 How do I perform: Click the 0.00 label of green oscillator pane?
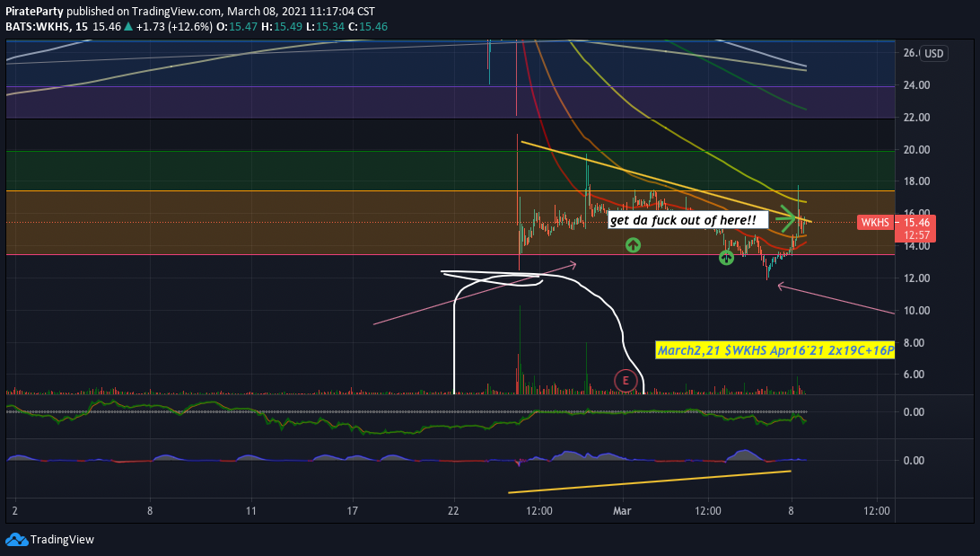(914, 412)
